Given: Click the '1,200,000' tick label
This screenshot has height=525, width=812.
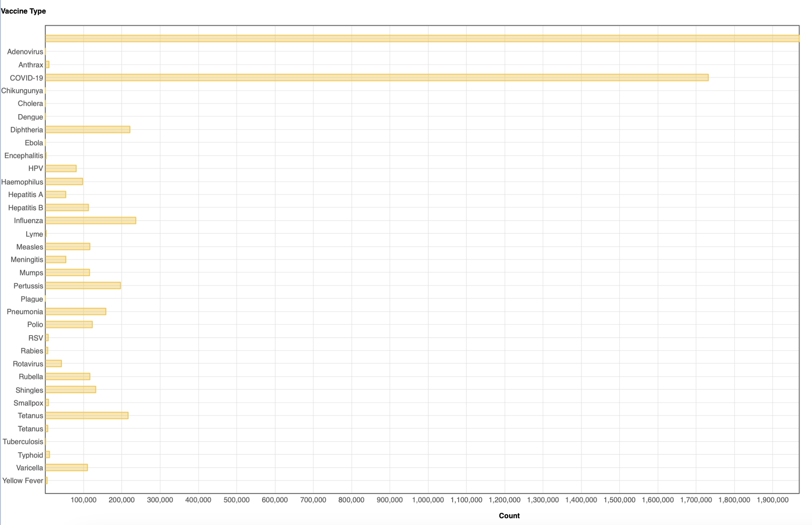Looking at the screenshot, I should pyautogui.click(x=505, y=500).
